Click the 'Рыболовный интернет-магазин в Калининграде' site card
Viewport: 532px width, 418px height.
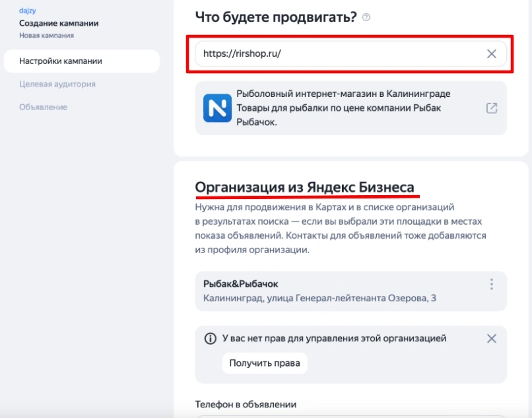pyautogui.click(x=351, y=108)
